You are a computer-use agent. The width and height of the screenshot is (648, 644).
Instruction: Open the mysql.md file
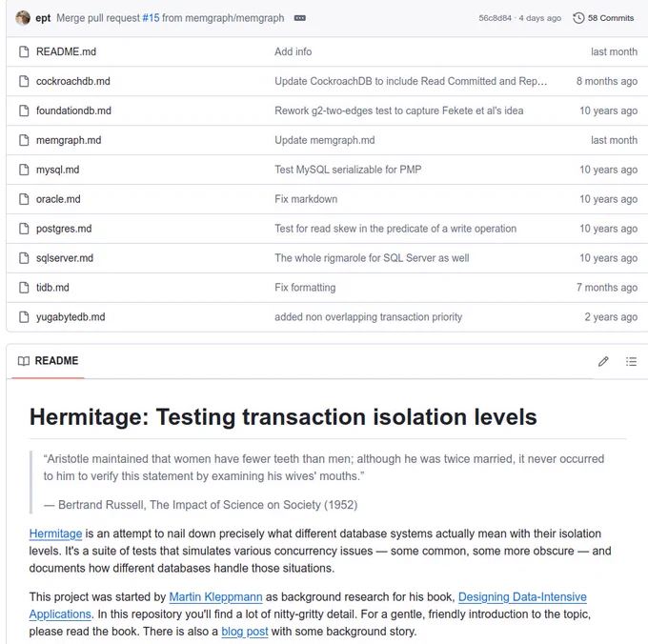coord(57,170)
